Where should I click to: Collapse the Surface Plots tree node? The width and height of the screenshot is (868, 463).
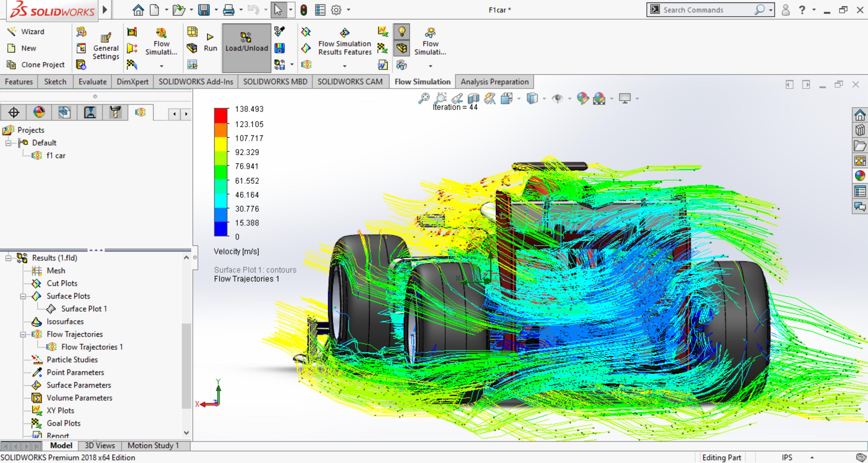pyautogui.click(x=23, y=296)
